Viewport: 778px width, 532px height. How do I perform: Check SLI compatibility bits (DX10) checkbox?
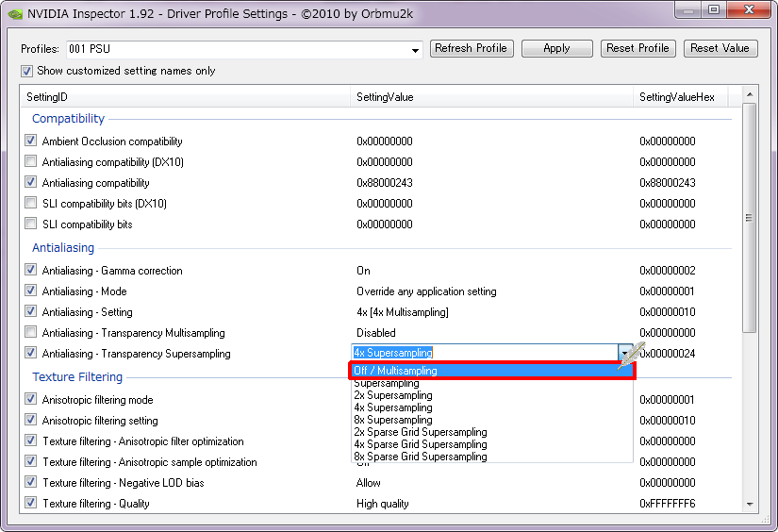click(31, 203)
